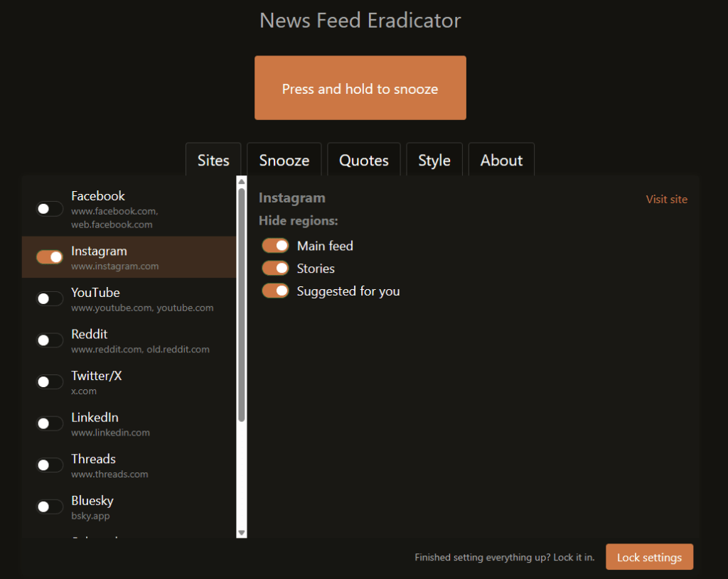Enable the Facebook toggle
The width and height of the screenshot is (728, 579).
click(50, 209)
